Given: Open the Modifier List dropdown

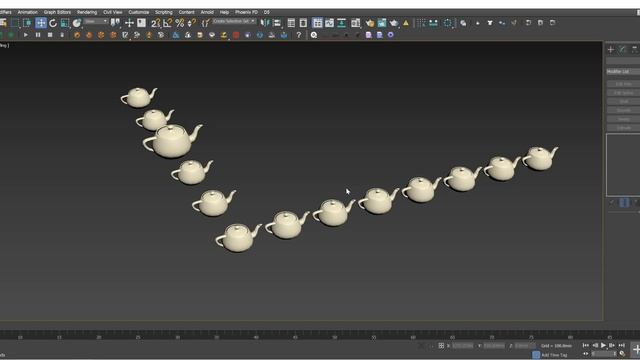Looking at the screenshot, I should [x=623, y=72].
